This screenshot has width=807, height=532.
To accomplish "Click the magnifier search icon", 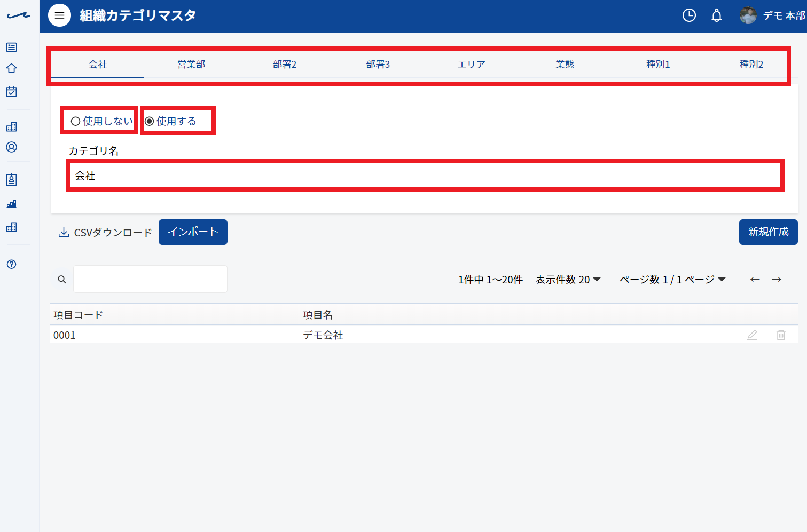I will pyautogui.click(x=62, y=279).
